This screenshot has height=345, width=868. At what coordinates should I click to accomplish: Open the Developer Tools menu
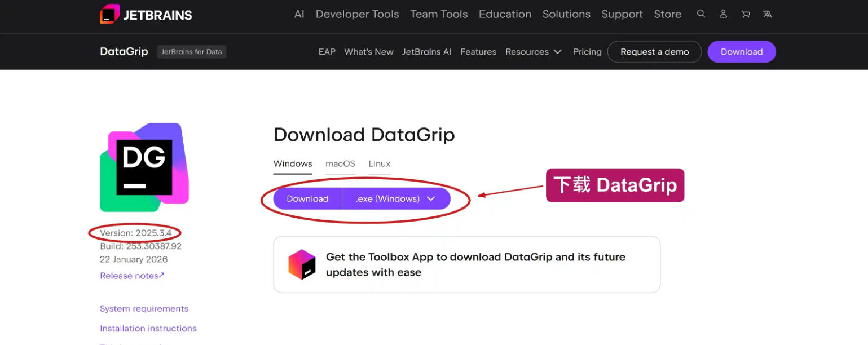coord(357,14)
